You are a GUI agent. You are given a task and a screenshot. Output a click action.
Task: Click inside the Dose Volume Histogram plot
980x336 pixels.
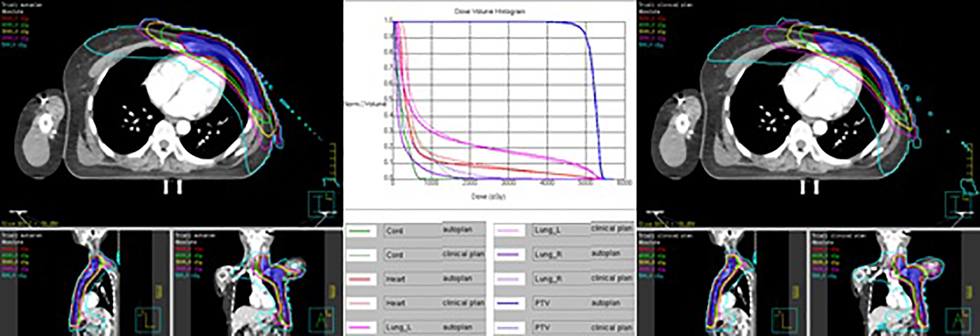[508, 100]
